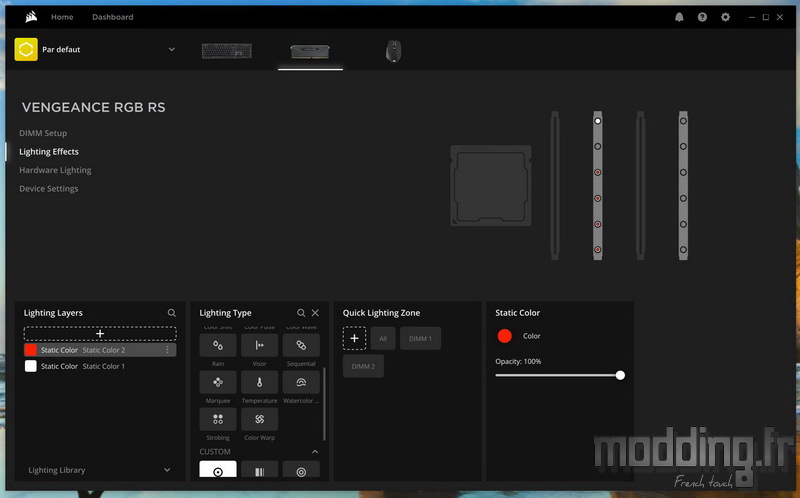Click the Color label in Static Color panel
This screenshot has width=800, height=498.
point(531,336)
